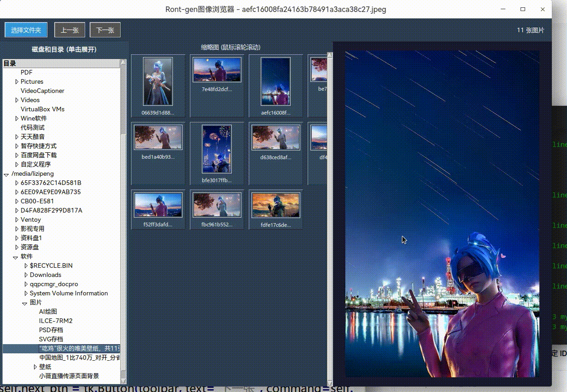This screenshot has height=392, width=567.
Task: Click the directory tree scrollbar down arrow
Action: pyautogui.click(x=123, y=381)
